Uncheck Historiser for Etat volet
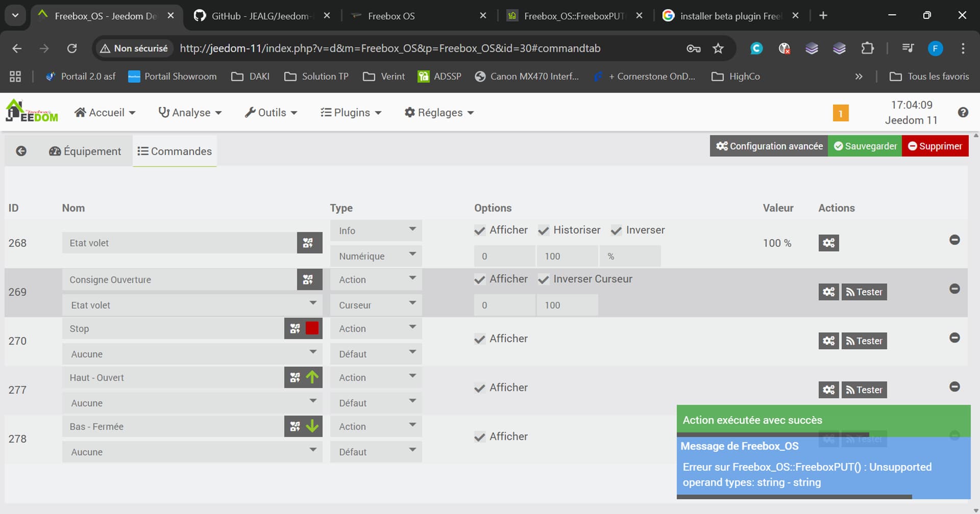The width and height of the screenshot is (980, 514). (x=544, y=230)
